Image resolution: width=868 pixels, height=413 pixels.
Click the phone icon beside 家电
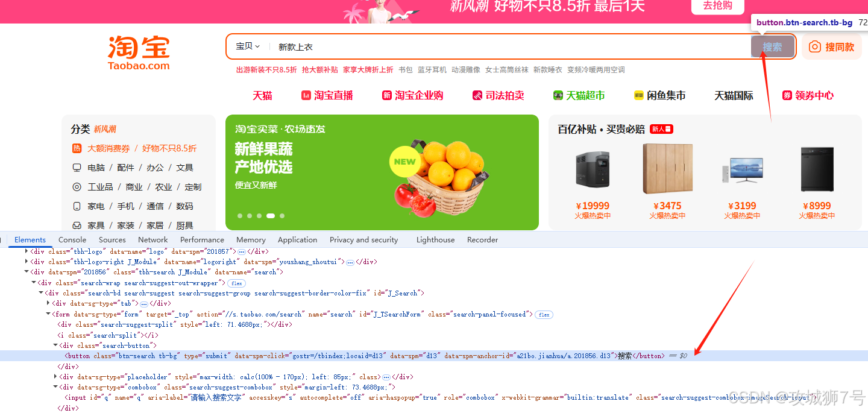tap(77, 206)
